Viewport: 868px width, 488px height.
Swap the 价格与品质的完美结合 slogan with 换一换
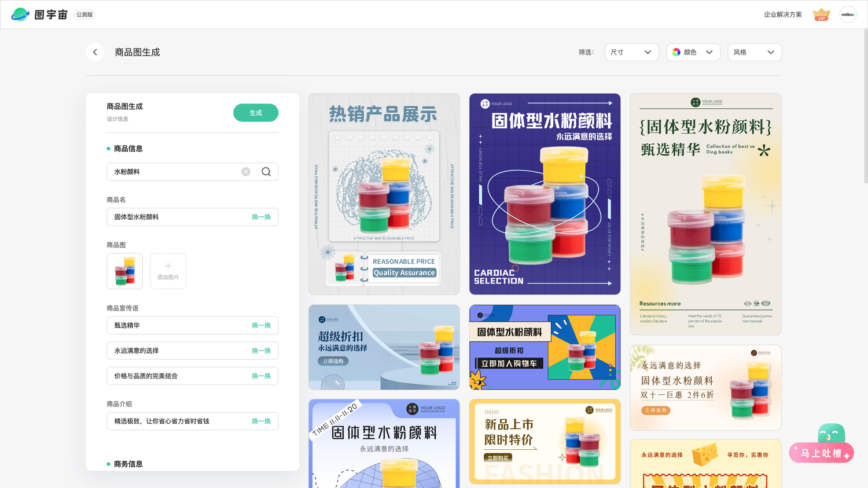pos(261,376)
